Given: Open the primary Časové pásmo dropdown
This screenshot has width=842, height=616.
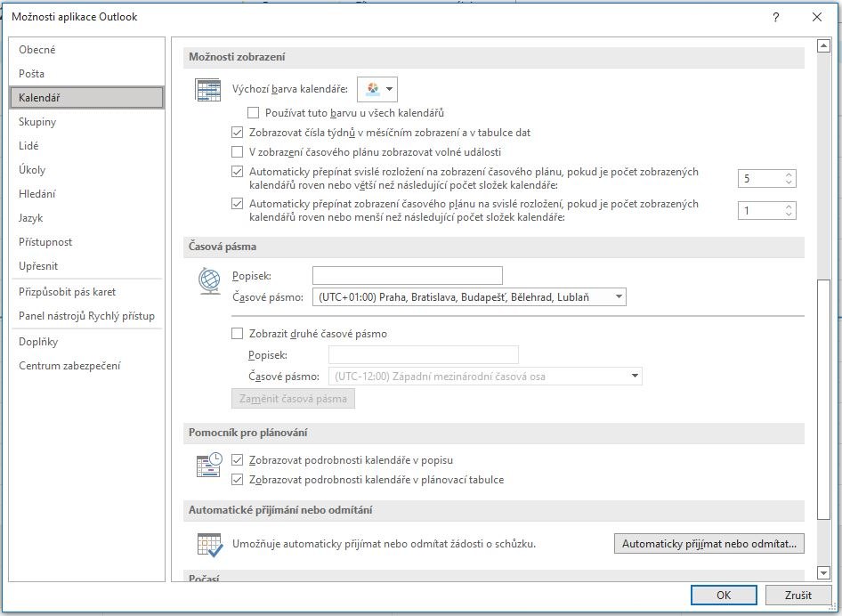Looking at the screenshot, I should click(469, 297).
